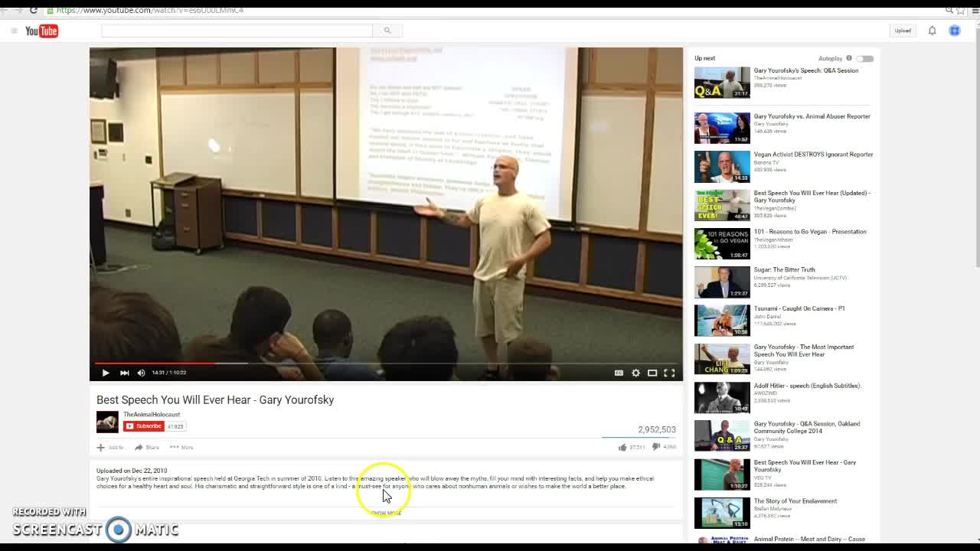This screenshot has width=980, height=551.
Task: Click the search magnifier button
Action: (x=387, y=31)
